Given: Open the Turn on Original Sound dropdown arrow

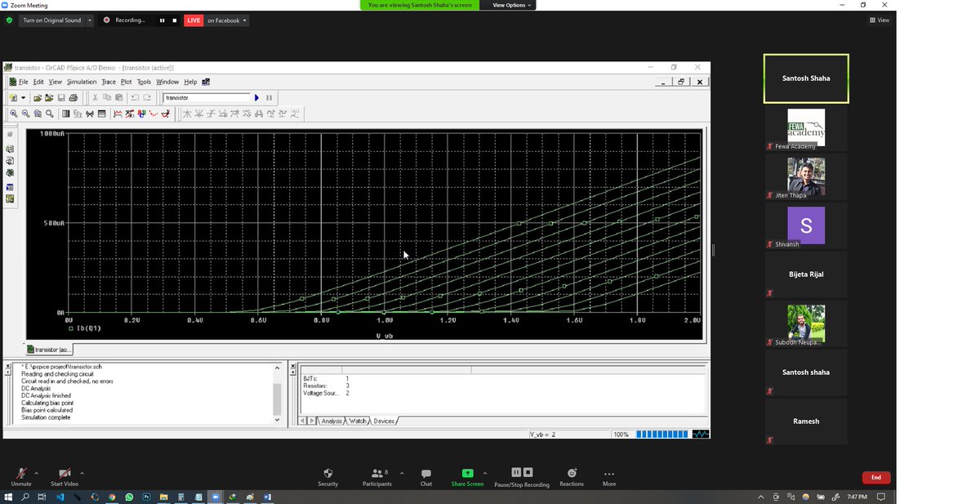Looking at the screenshot, I should pos(89,20).
